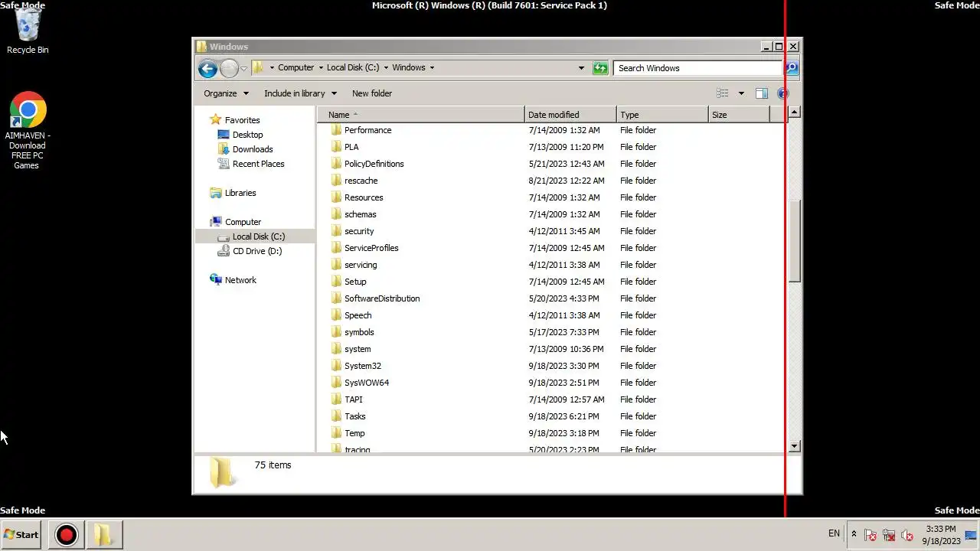Sort by the Type column header
Image resolution: width=980 pixels, height=551 pixels.
click(662, 115)
